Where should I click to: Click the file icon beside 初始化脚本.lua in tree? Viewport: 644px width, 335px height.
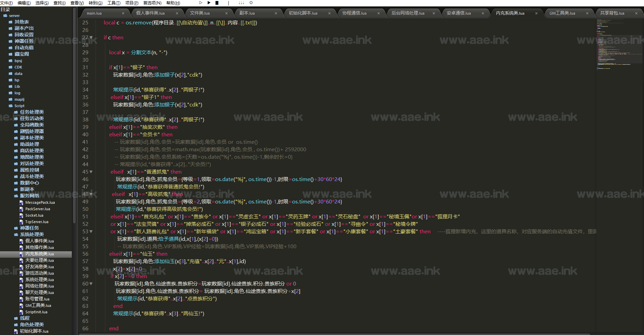pos(16,331)
